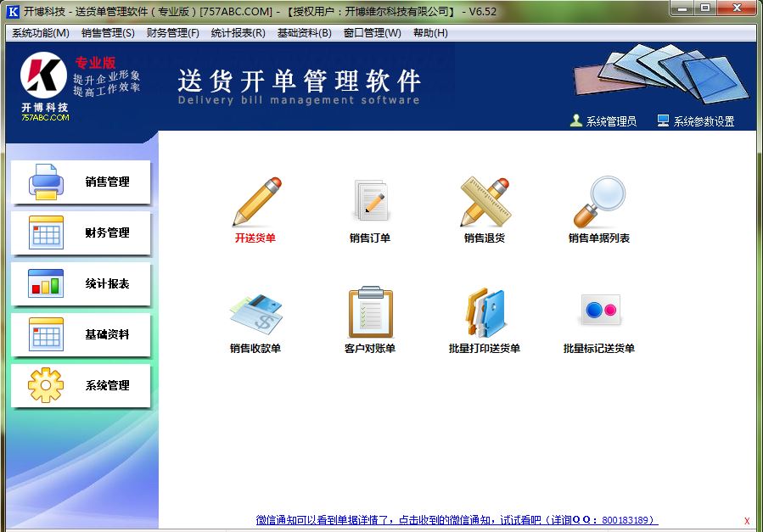
Task: Click the K app icon in the title bar
Action: pyautogui.click(x=13, y=11)
